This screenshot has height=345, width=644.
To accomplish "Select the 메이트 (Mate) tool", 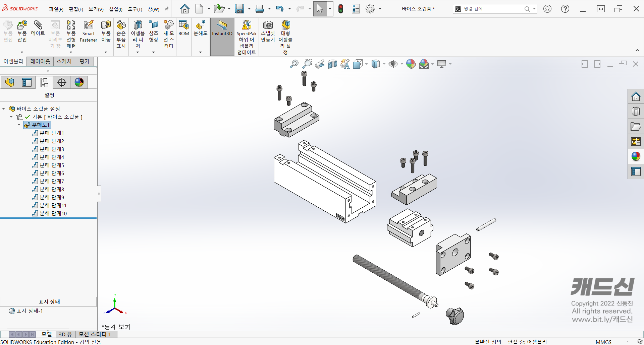I will tap(38, 28).
